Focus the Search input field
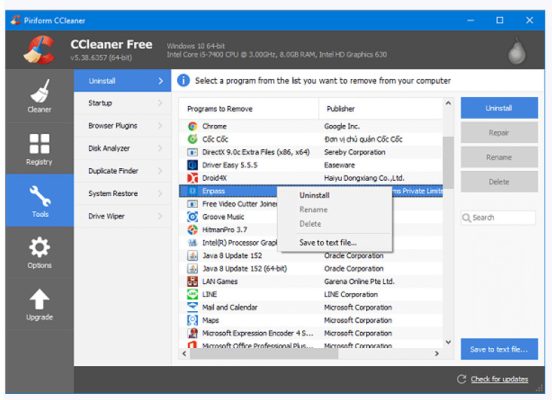The width and height of the screenshot is (552, 400). point(498,218)
